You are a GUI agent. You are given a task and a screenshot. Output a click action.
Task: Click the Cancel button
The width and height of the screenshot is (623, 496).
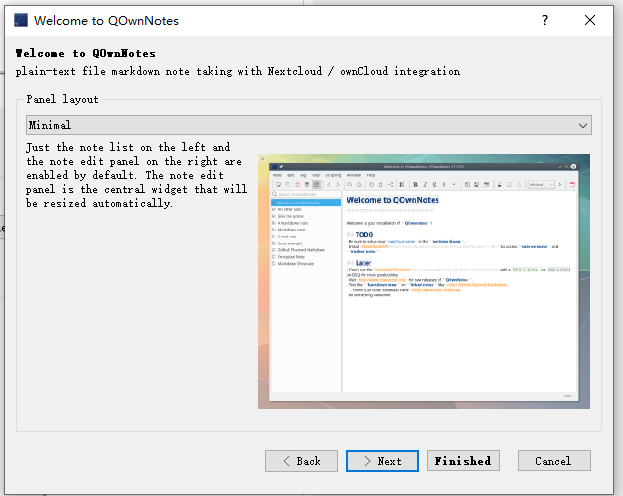554,461
